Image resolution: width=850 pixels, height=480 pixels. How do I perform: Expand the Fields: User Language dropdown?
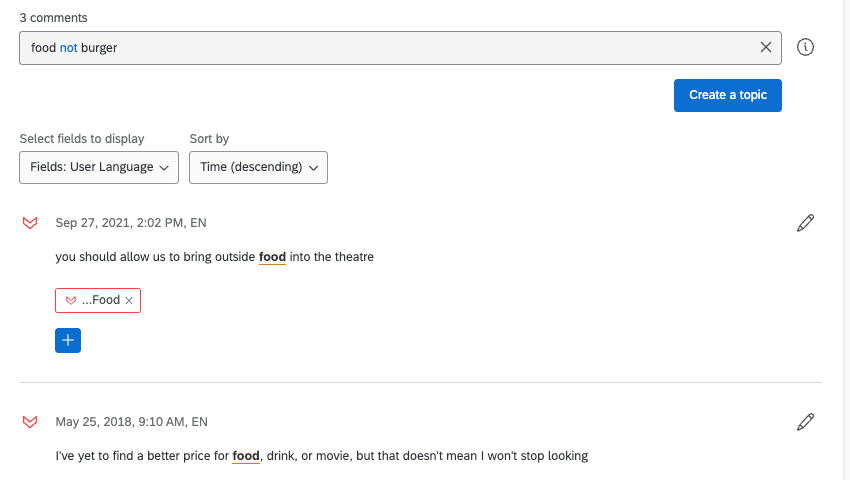(99, 167)
